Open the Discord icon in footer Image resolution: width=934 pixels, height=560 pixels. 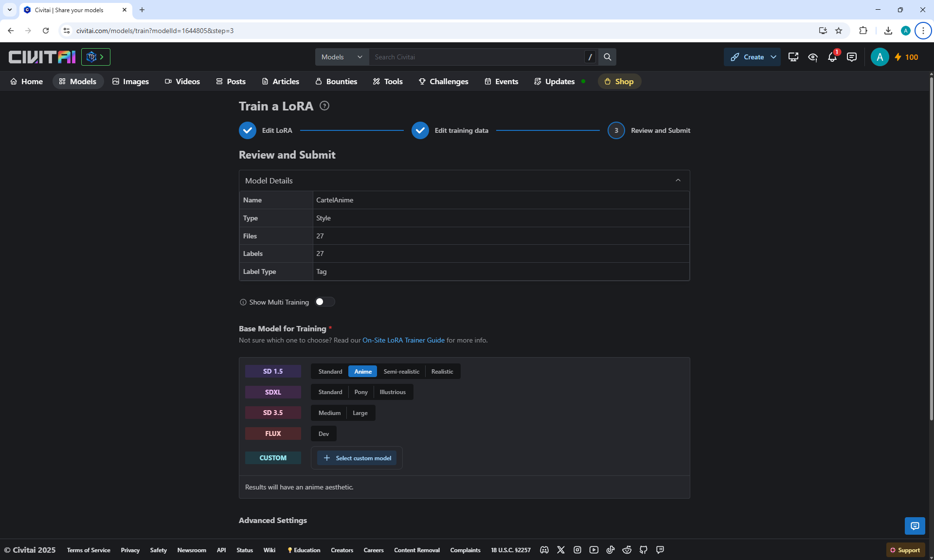[x=544, y=550]
